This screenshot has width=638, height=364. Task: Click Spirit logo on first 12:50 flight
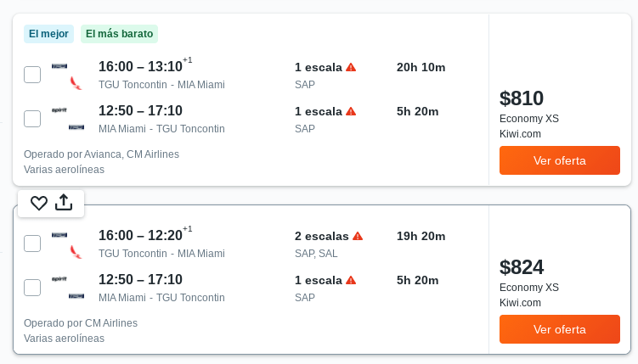[59, 110]
